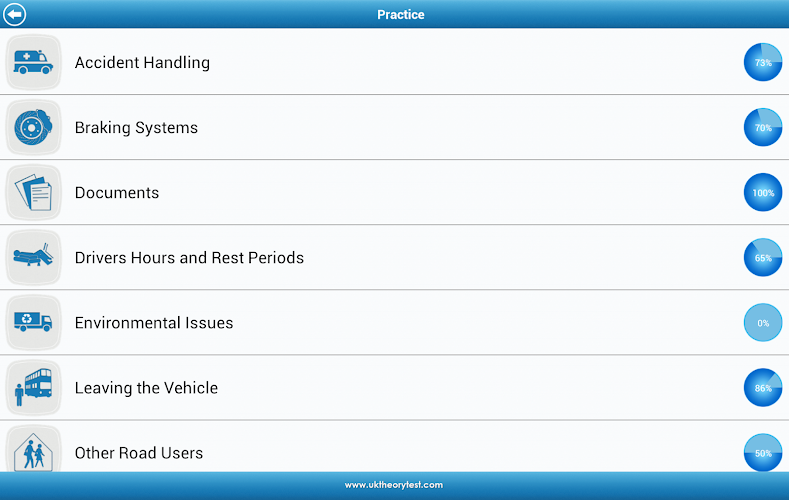Select the Documents category label
Screen dimensions: 789x500
[117, 193]
